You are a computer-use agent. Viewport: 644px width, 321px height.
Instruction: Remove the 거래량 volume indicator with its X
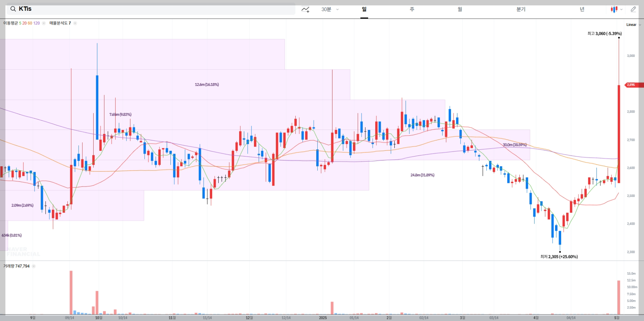coord(33,266)
